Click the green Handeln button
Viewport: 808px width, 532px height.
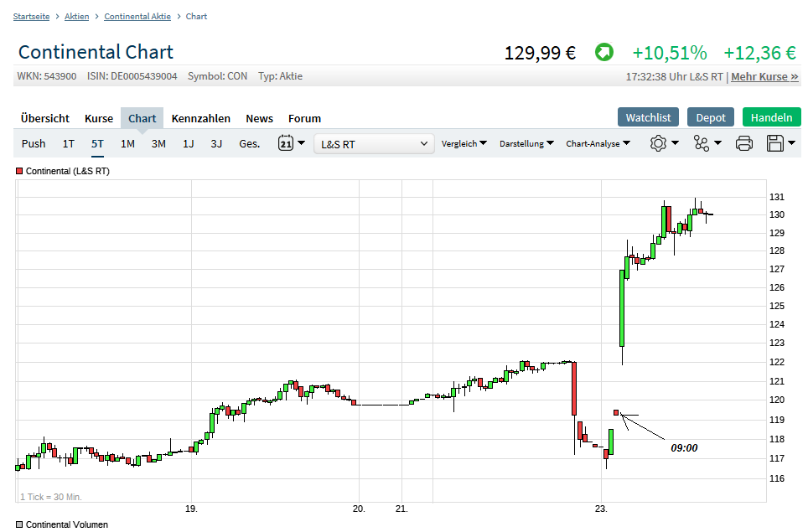[x=771, y=117]
